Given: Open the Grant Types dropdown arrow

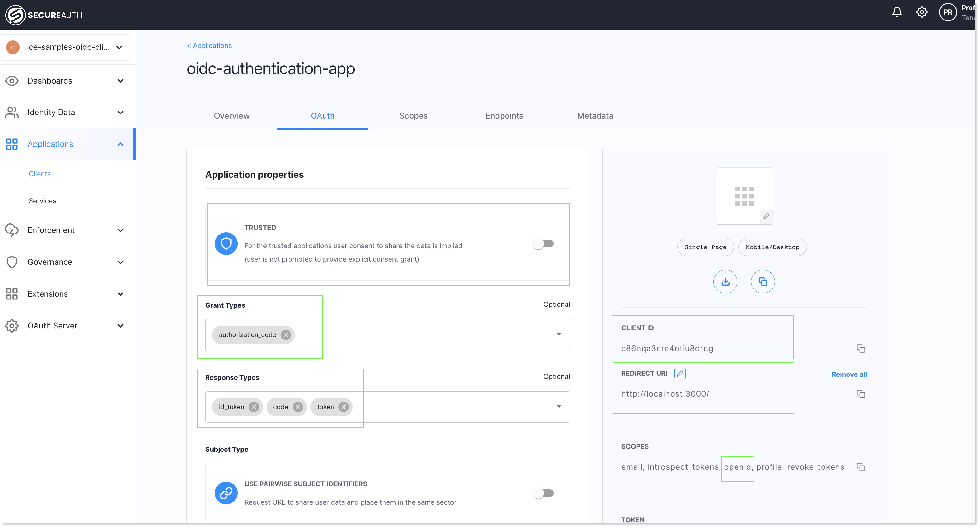Looking at the screenshot, I should point(559,334).
